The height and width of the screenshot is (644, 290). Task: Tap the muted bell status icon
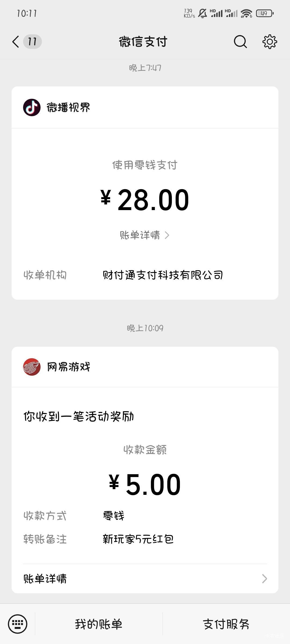(x=202, y=13)
